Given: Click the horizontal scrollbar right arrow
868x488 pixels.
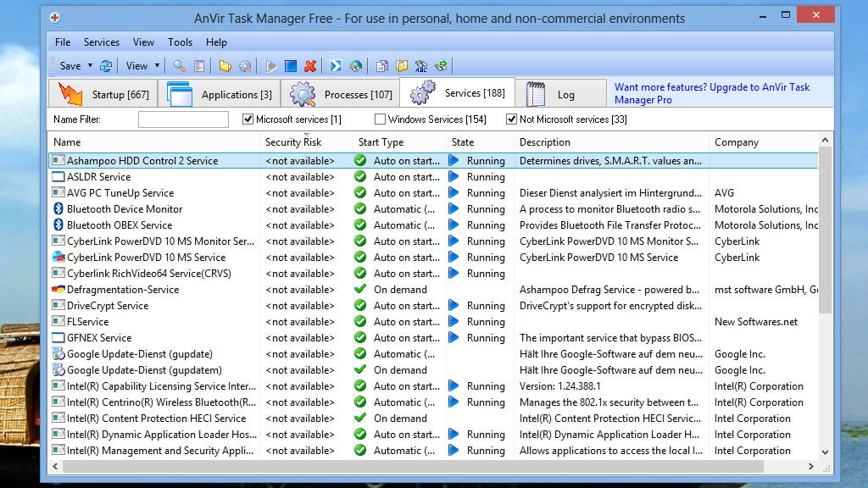Looking at the screenshot, I should click(x=811, y=467).
